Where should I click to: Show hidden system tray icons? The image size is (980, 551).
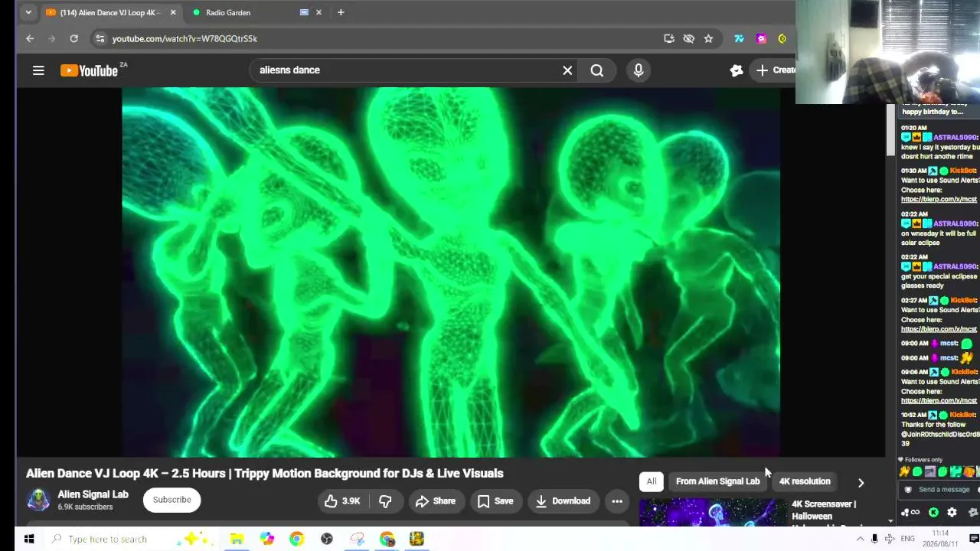(860, 539)
